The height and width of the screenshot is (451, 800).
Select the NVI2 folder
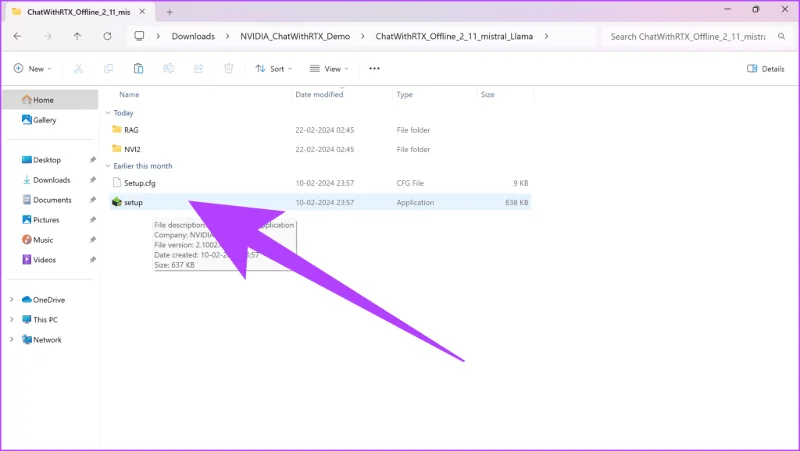(x=320, y=149)
